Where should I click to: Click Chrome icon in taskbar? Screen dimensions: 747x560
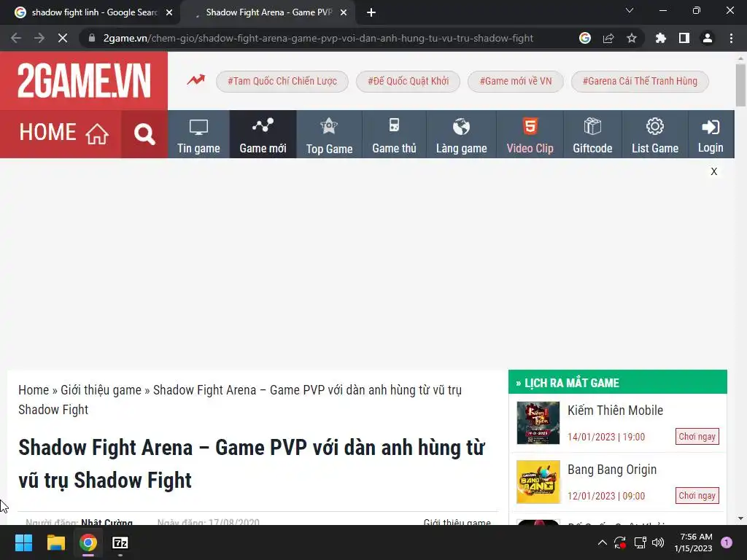coord(88,542)
